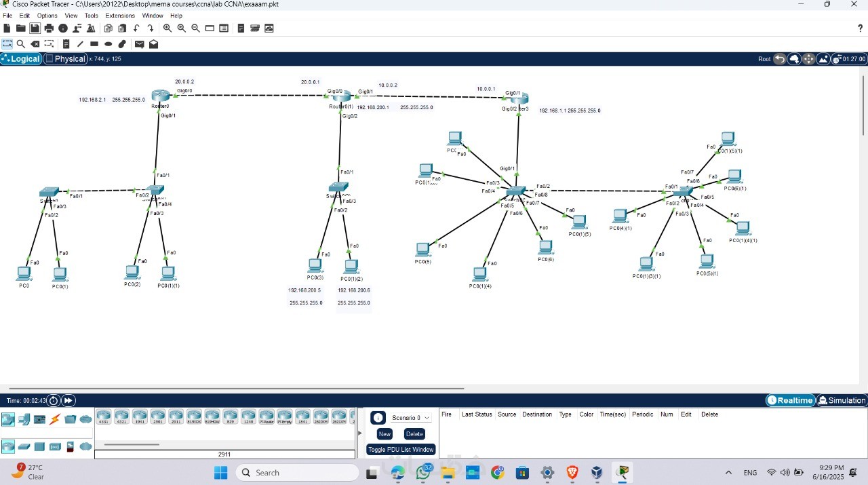Screen dimensions: 868x485
Task: Undo last action with Undo arrow
Action: pyautogui.click(x=136, y=28)
